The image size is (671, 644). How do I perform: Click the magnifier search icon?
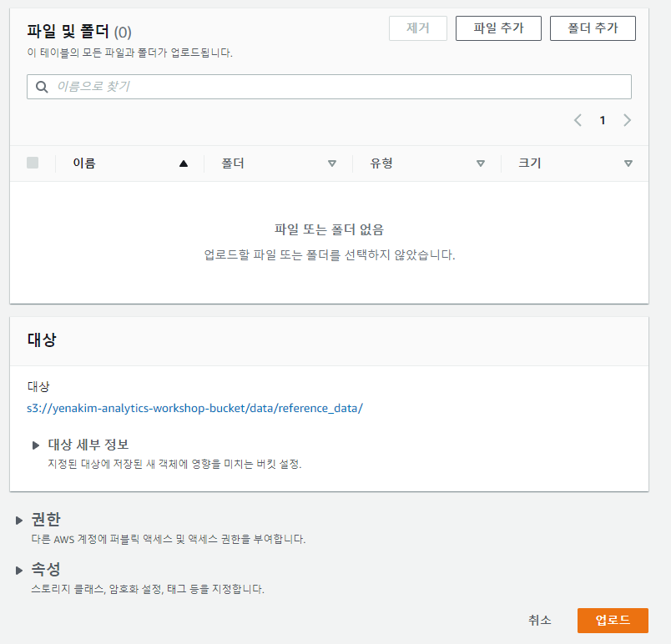tap(42, 87)
